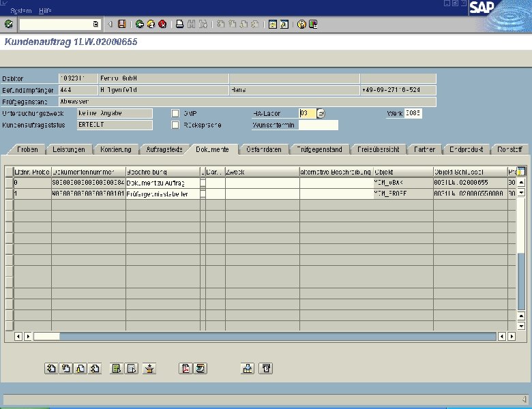Click the Find binoculars icon
Screen dimensions: 532x409
pyautogui.click(x=192, y=24)
